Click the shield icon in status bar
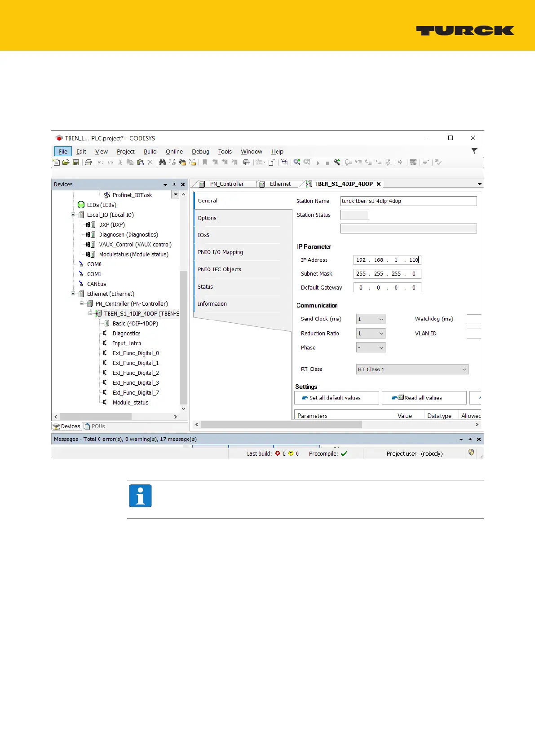The height and width of the screenshot is (756, 535). [471, 453]
